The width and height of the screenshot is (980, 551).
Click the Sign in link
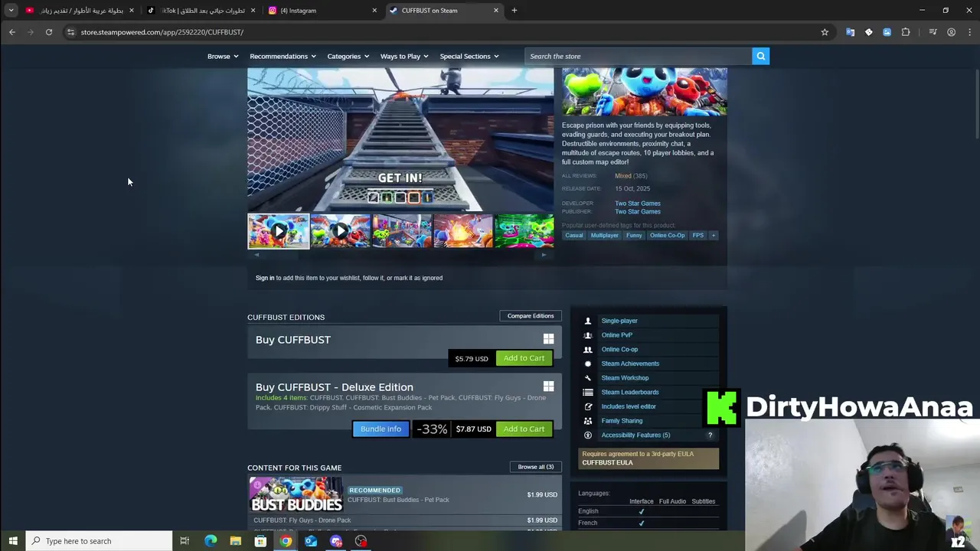(x=265, y=278)
